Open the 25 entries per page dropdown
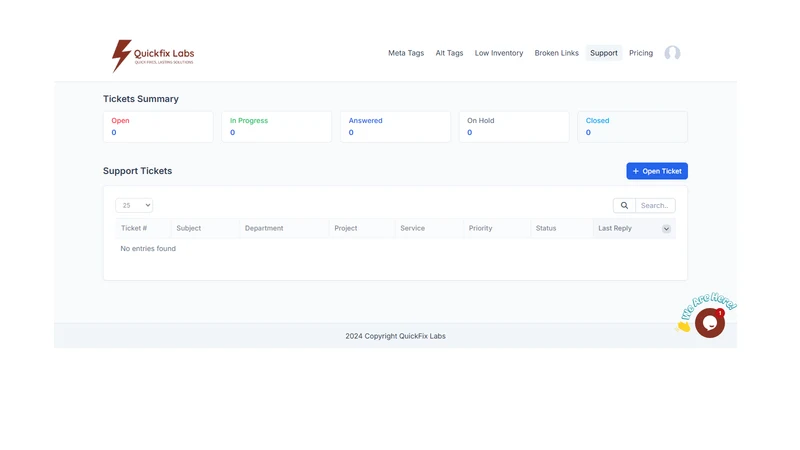The image size is (800, 450). point(134,205)
